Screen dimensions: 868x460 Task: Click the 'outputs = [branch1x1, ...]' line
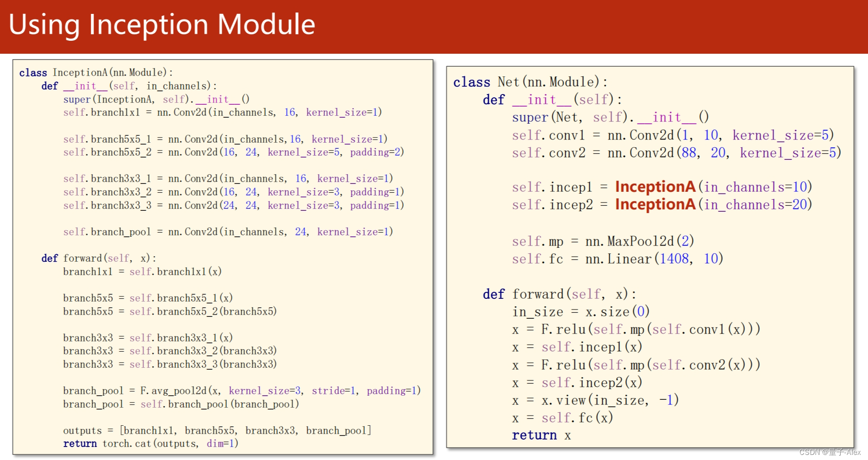(217, 430)
